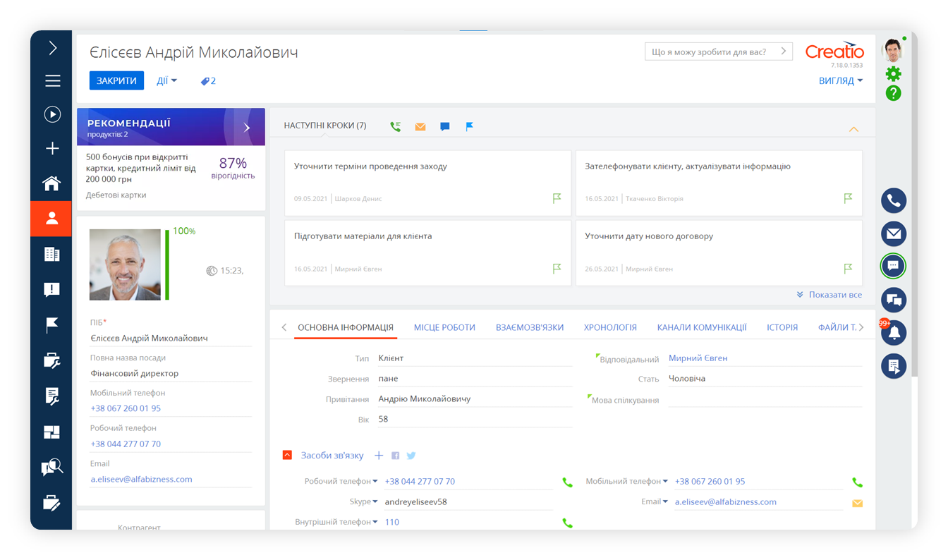Add a new call task in Наступні кроки
Screen dimensions: 948x560
tap(396, 126)
